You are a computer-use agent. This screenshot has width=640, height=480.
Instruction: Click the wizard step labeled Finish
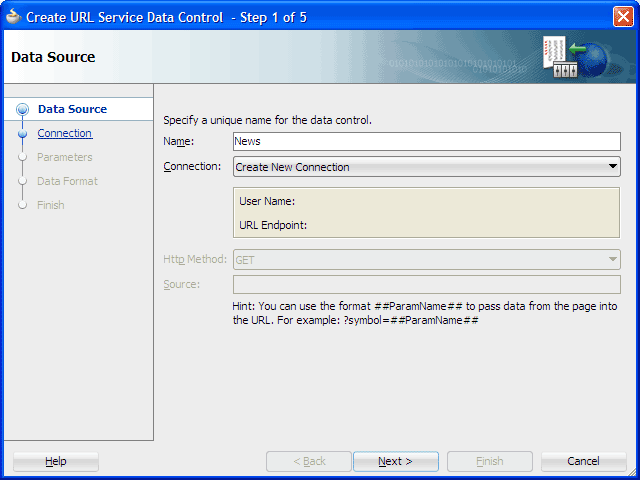coord(51,205)
